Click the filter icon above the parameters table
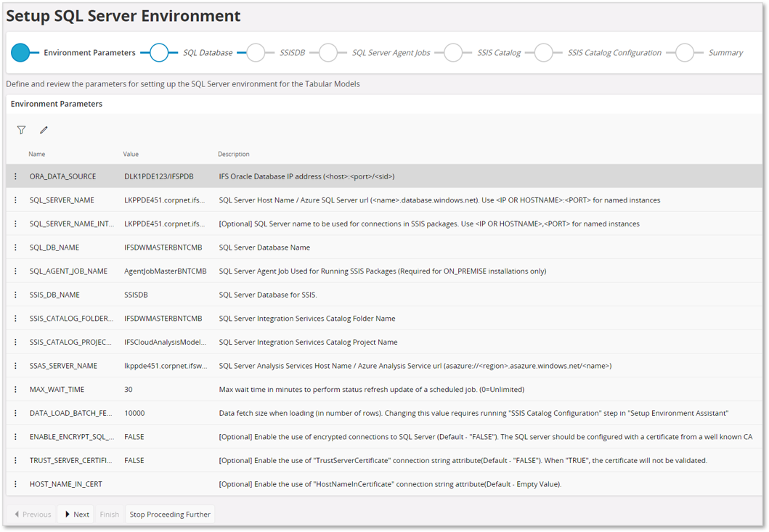This screenshot has width=769, height=532. tap(22, 129)
